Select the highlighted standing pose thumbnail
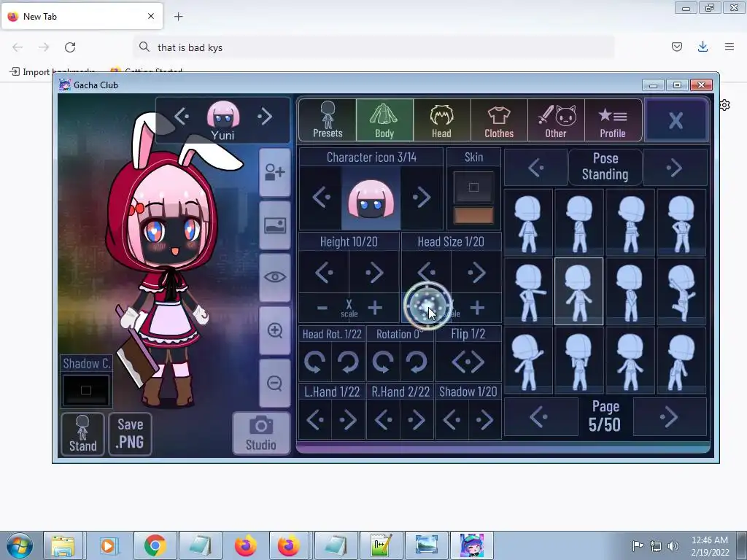This screenshot has width=747, height=560. 578,292
